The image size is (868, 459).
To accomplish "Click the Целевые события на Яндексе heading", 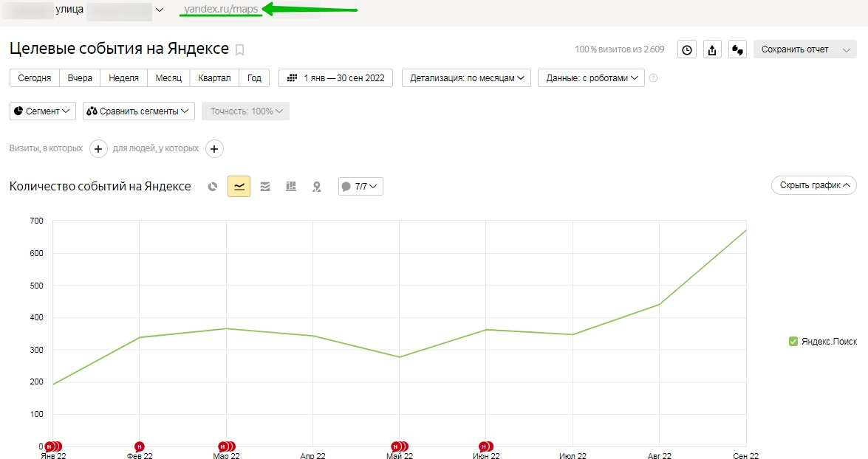I will 119,49.
